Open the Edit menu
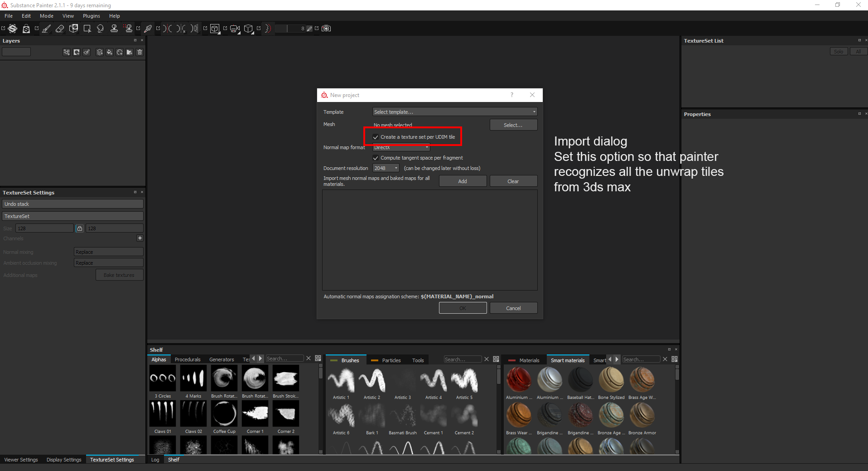 tap(26, 16)
